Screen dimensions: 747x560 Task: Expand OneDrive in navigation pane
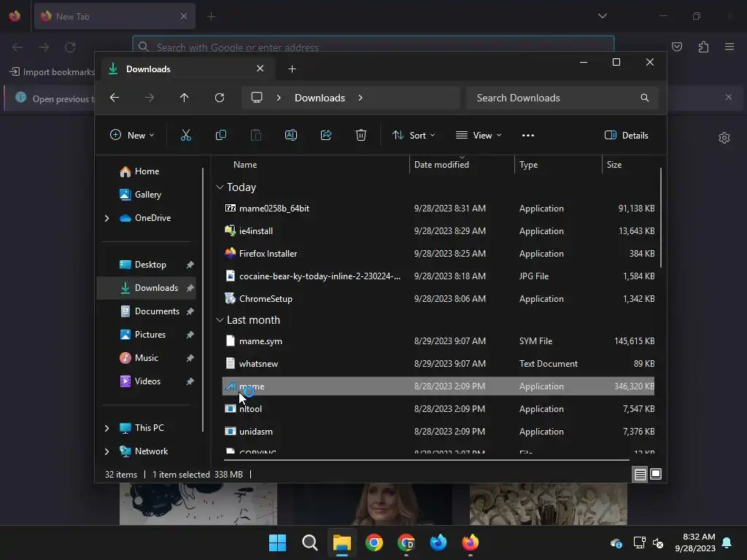[107, 218]
